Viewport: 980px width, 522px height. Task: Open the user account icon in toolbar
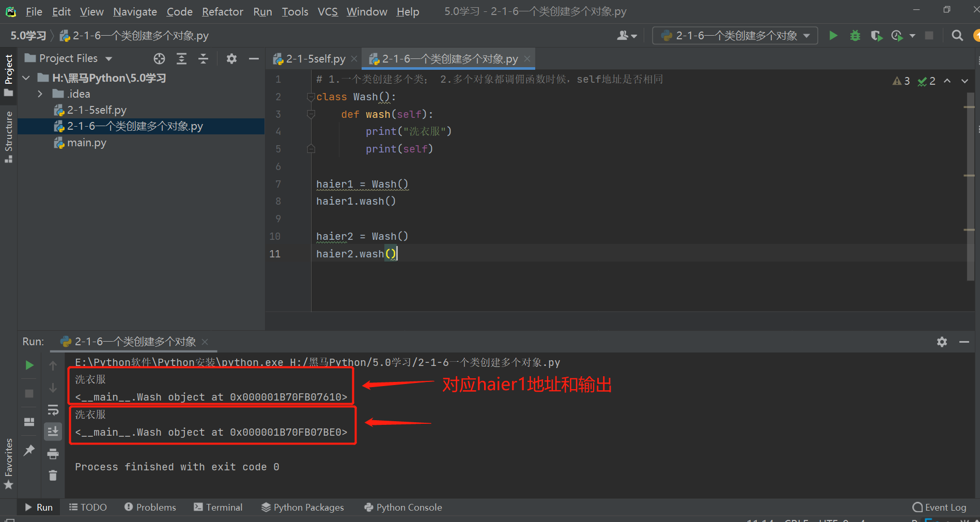click(x=627, y=36)
